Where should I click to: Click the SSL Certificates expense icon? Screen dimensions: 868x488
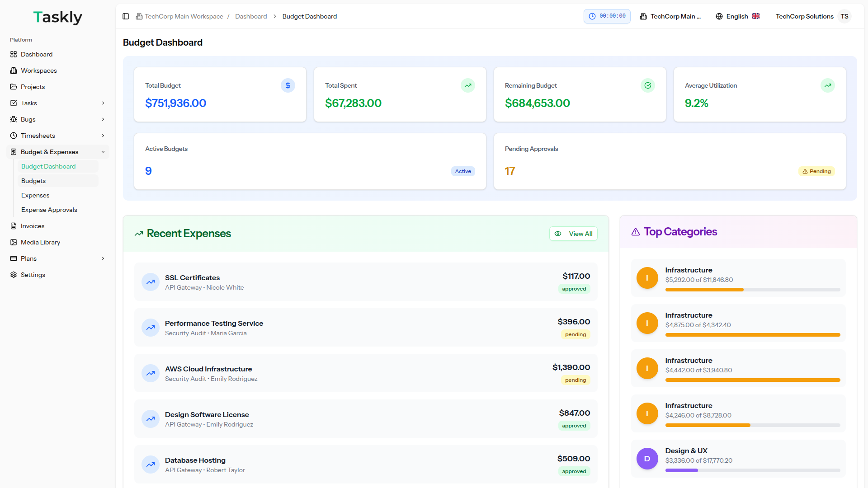151,282
